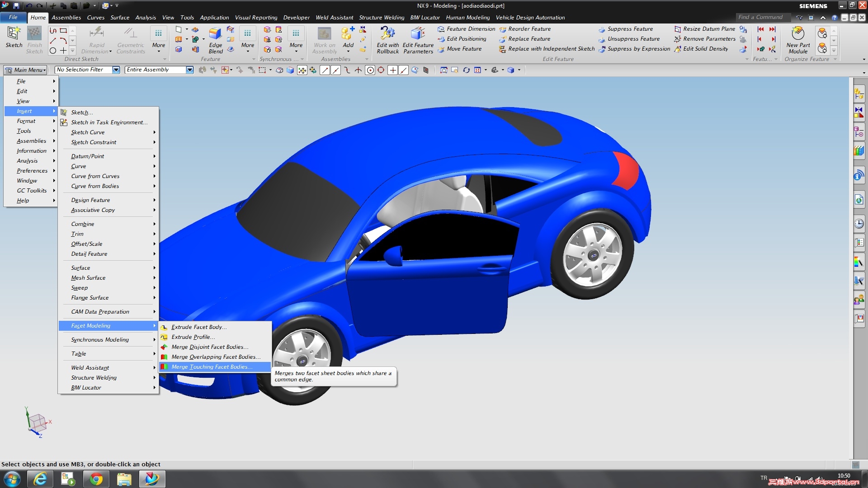The width and height of the screenshot is (868, 488).
Task: Toggle the Point on Curve snap option
Action: point(404,70)
